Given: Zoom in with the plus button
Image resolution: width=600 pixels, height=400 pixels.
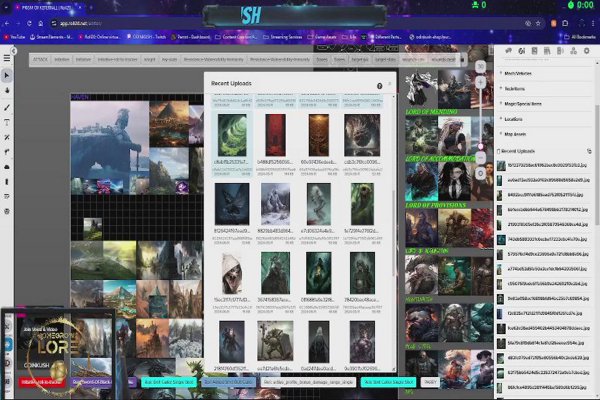Looking at the screenshot, I should tap(481, 82).
